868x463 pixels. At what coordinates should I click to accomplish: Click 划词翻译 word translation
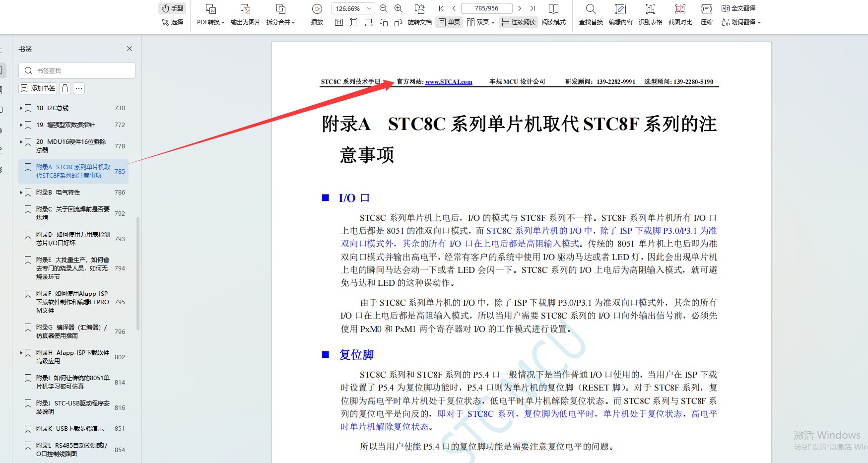tap(738, 22)
